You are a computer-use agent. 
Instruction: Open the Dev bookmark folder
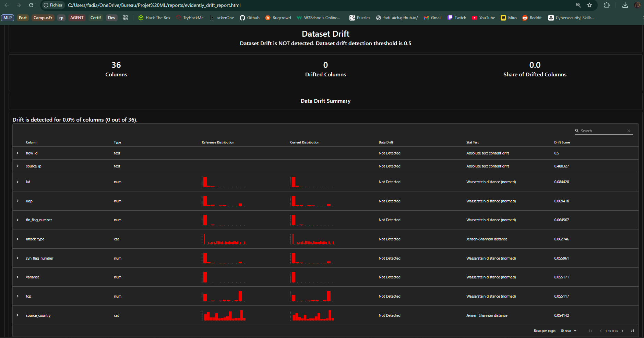point(112,18)
